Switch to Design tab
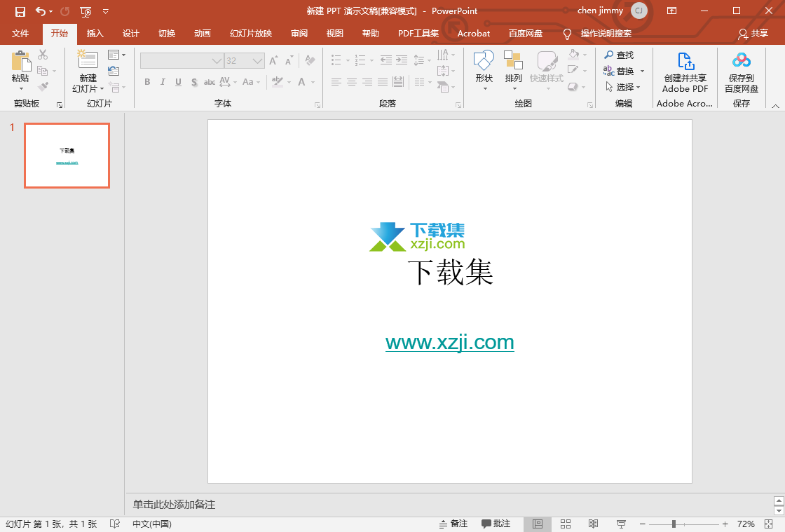The image size is (785, 532). [131, 34]
